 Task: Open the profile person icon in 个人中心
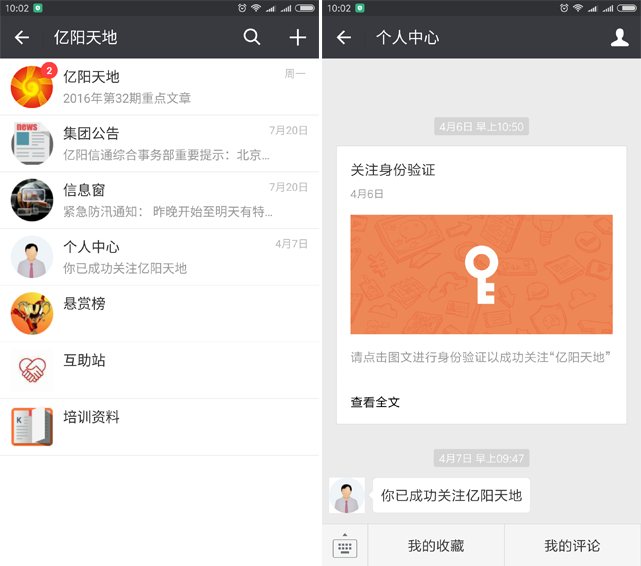click(x=619, y=38)
